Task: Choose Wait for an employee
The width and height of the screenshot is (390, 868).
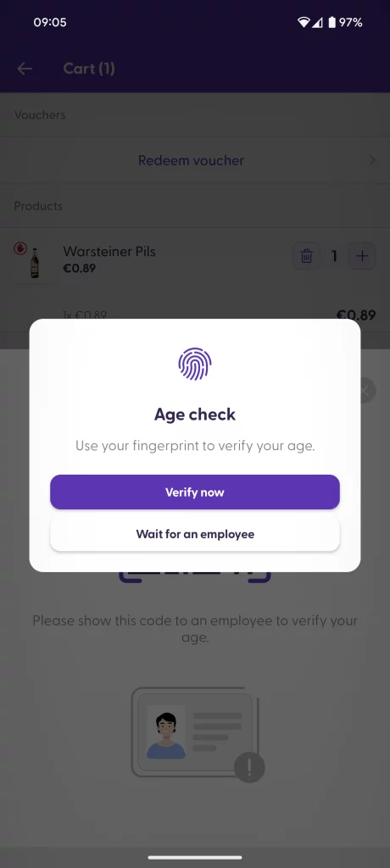Action: (195, 534)
